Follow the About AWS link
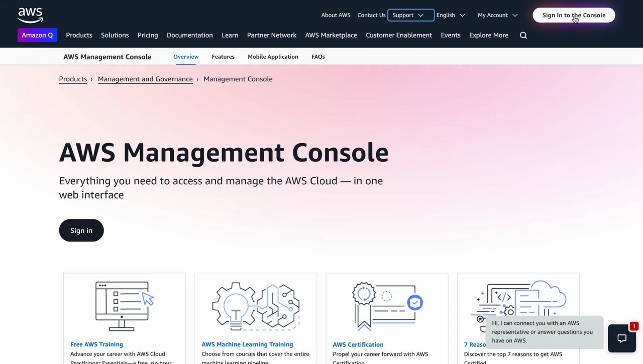This screenshot has width=643, height=364. coord(336,15)
